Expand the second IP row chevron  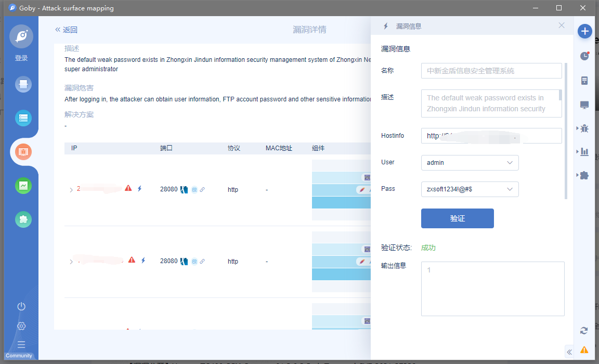(x=71, y=262)
